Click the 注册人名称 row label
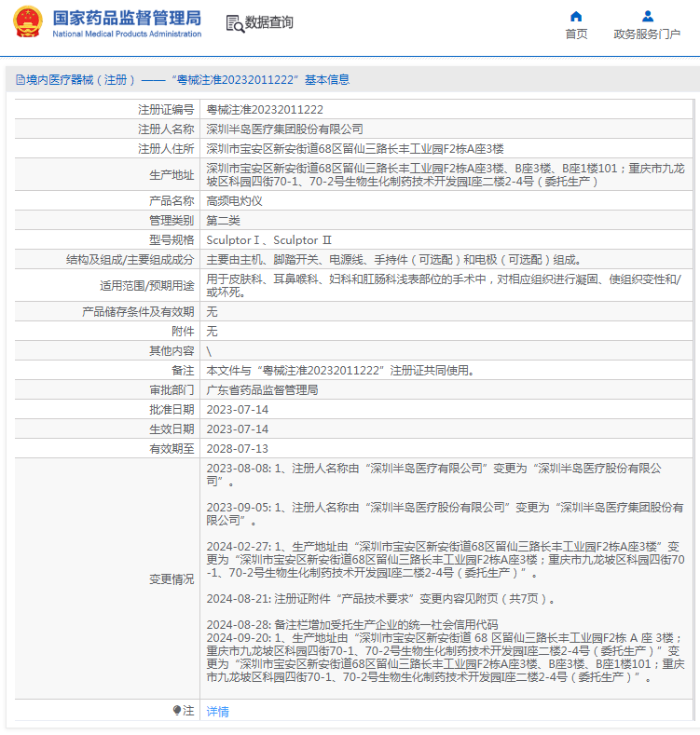Image resolution: width=700 pixels, height=735 pixels. (x=166, y=129)
